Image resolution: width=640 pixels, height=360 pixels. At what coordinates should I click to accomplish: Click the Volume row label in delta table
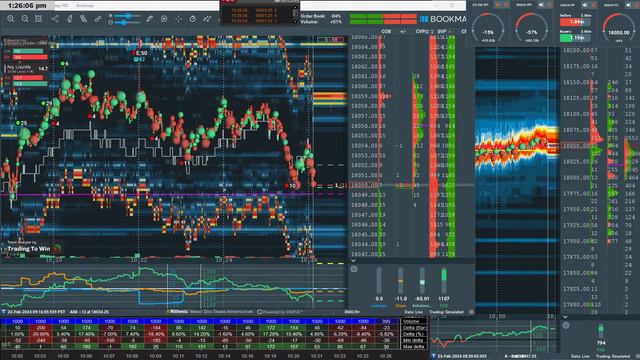pyautogui.click(x=413, y=322)
